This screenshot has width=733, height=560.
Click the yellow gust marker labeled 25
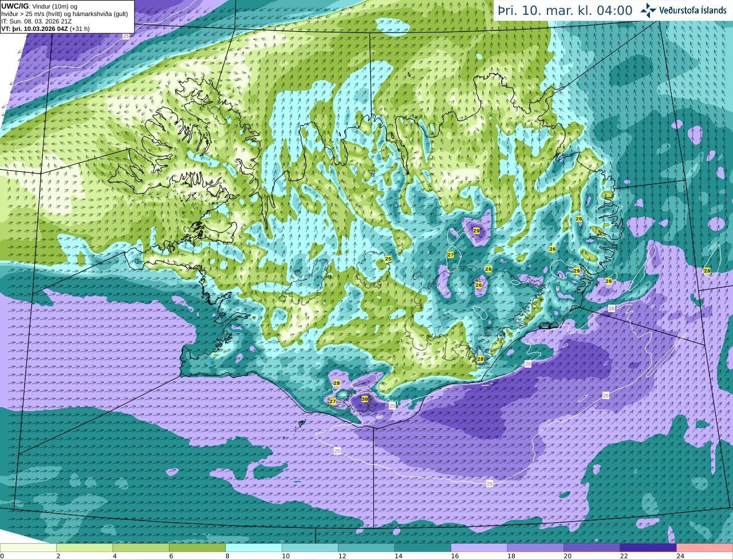(x=388, y=259)
